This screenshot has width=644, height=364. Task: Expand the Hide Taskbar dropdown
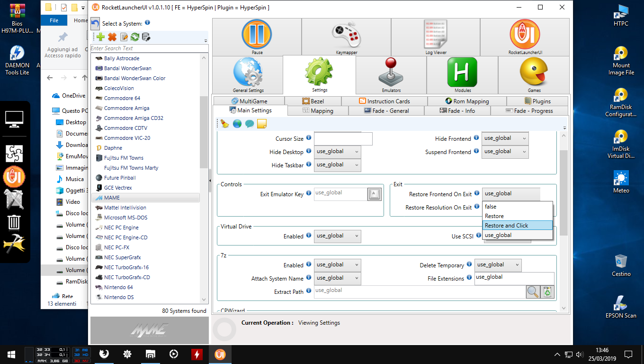coord(337,164)
